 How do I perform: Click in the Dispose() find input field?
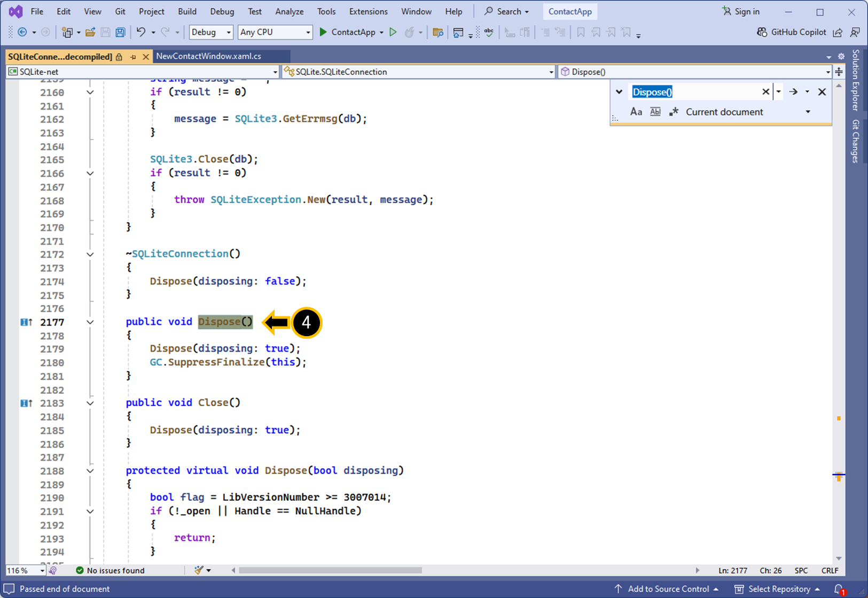pyautogui.click(x=694, y=92)
